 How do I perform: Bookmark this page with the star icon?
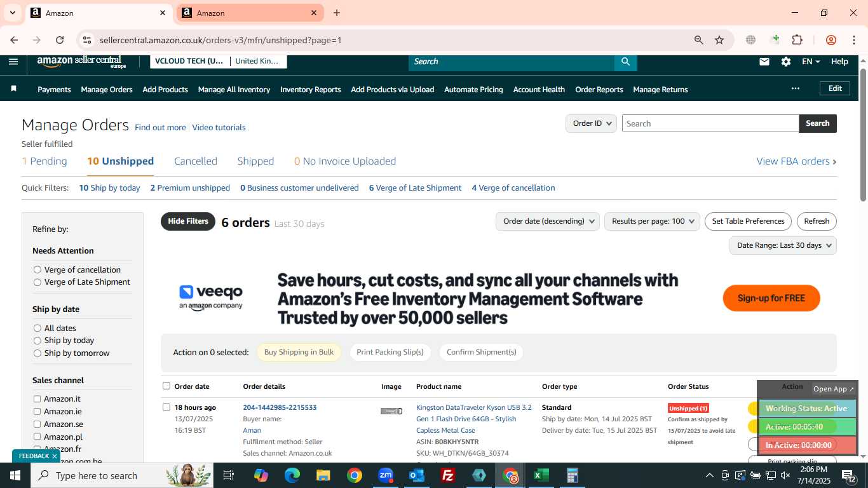pyautogui.click(x=719, y=40)
